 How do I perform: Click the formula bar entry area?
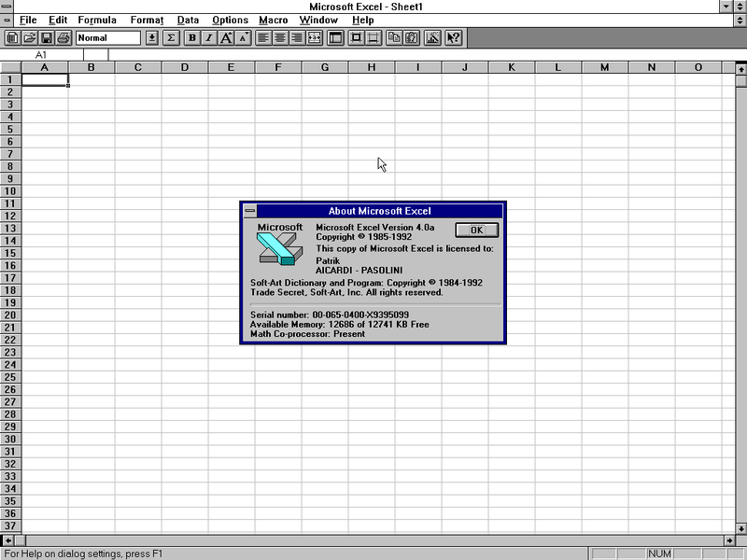coord(428,55)
